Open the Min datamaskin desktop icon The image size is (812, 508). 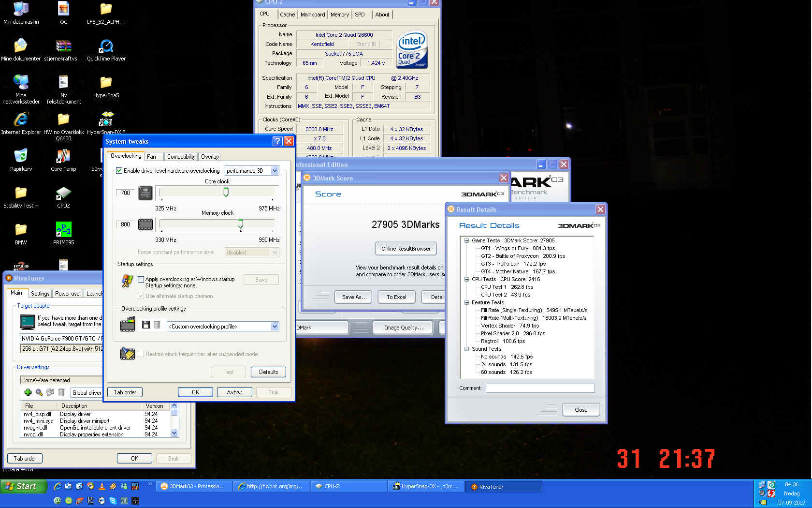point(21,13)
